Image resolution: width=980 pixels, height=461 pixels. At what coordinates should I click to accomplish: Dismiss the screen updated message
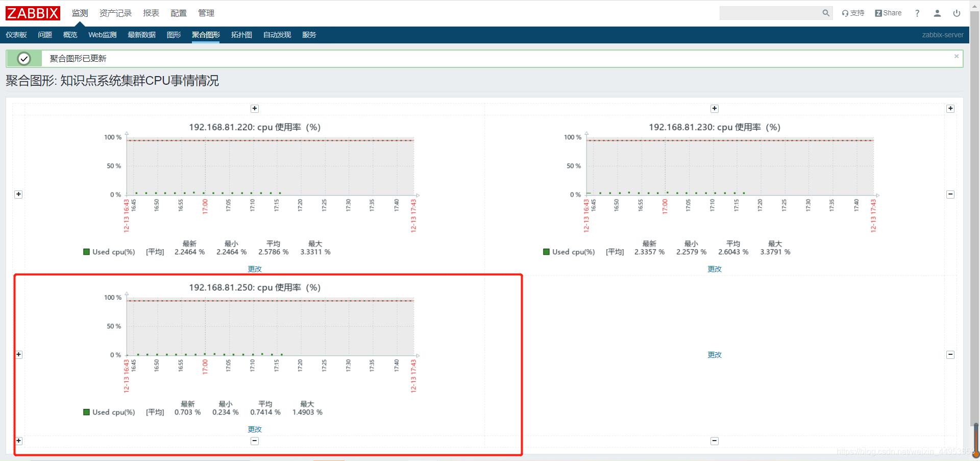(957, 56)
